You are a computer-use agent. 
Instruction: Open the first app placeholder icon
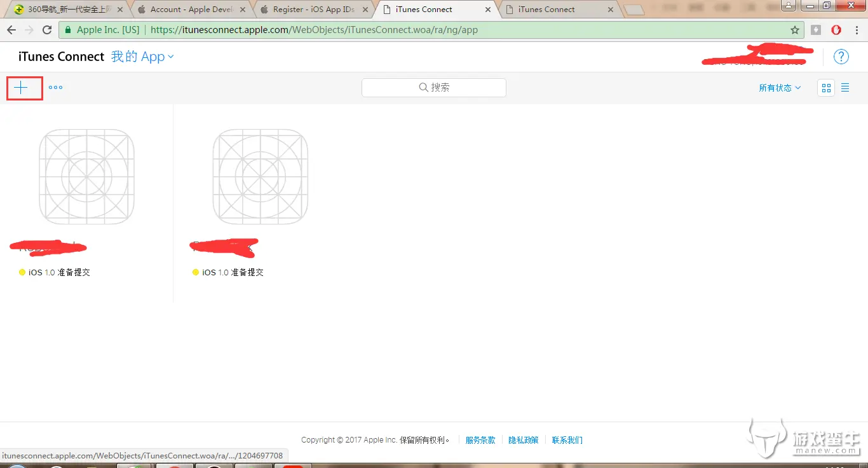pyautogui.click(x=86, y=177)
